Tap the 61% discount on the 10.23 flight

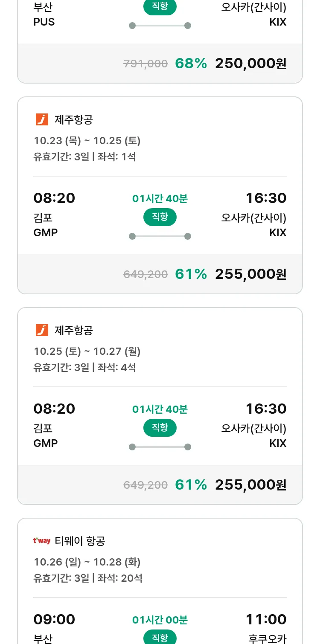pos(191,274)
